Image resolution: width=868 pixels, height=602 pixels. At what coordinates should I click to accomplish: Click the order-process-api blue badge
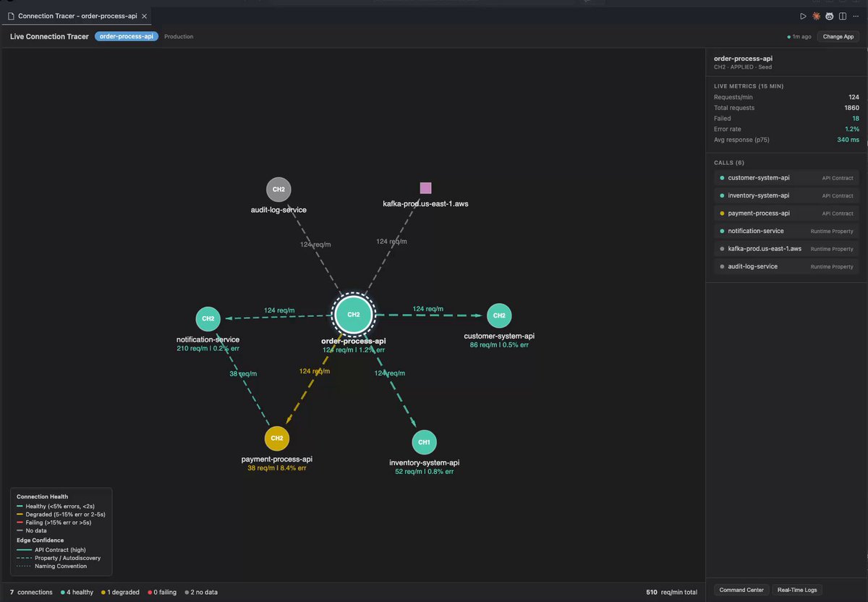[x=127, y=36]
